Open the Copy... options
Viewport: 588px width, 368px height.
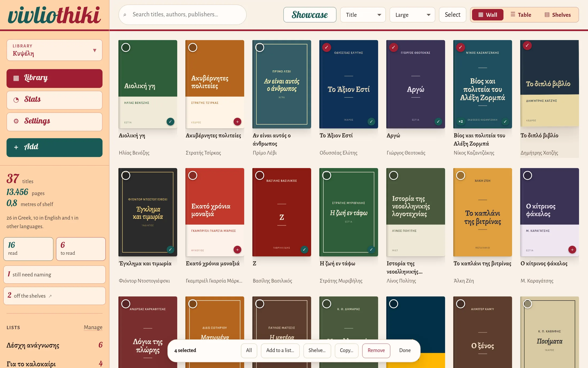(x=346, y=350)
